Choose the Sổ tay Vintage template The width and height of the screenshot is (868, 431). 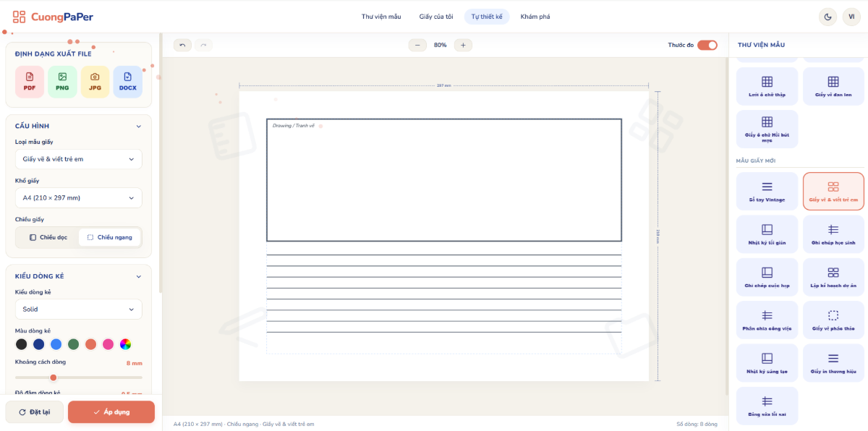(767, 191)
